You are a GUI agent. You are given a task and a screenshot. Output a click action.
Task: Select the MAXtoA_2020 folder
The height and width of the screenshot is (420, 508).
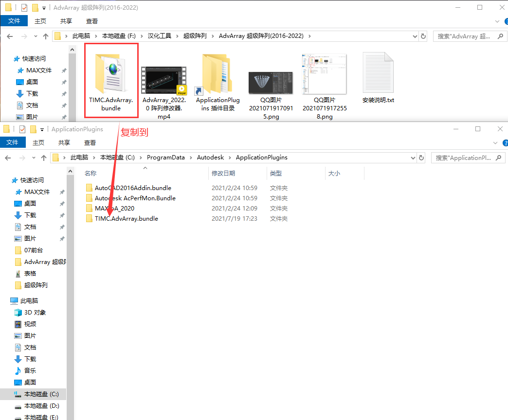click(114, 209)
